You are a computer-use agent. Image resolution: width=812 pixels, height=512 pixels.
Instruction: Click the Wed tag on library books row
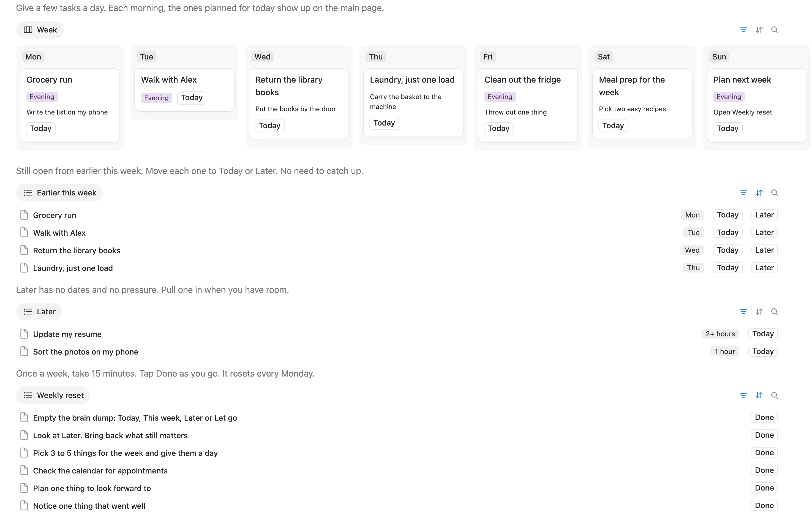[x=692, y=250]
